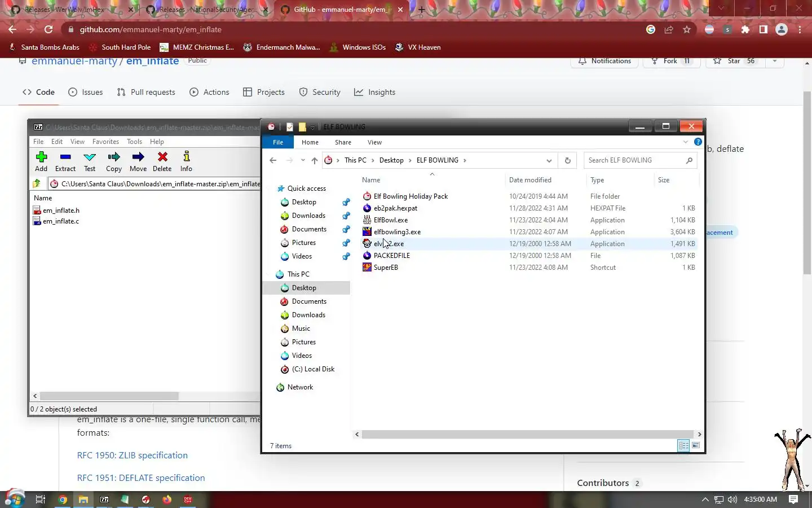Open Explorer help icon

(698, 142)
